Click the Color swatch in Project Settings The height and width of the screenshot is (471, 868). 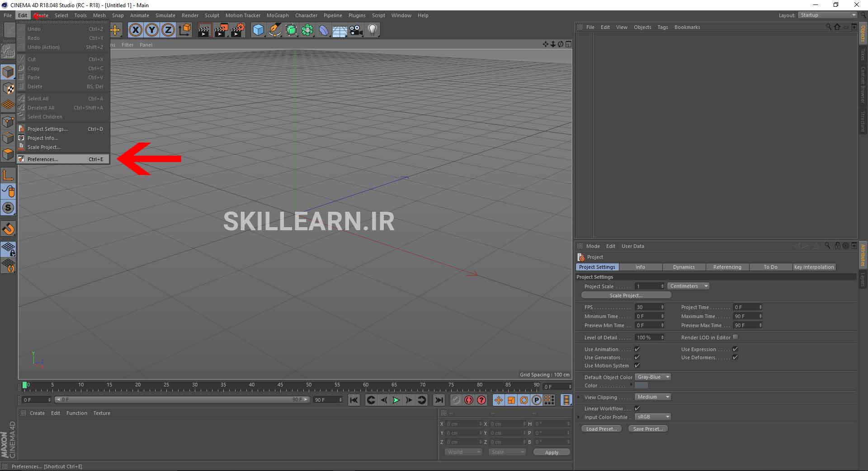coord(641,385)
